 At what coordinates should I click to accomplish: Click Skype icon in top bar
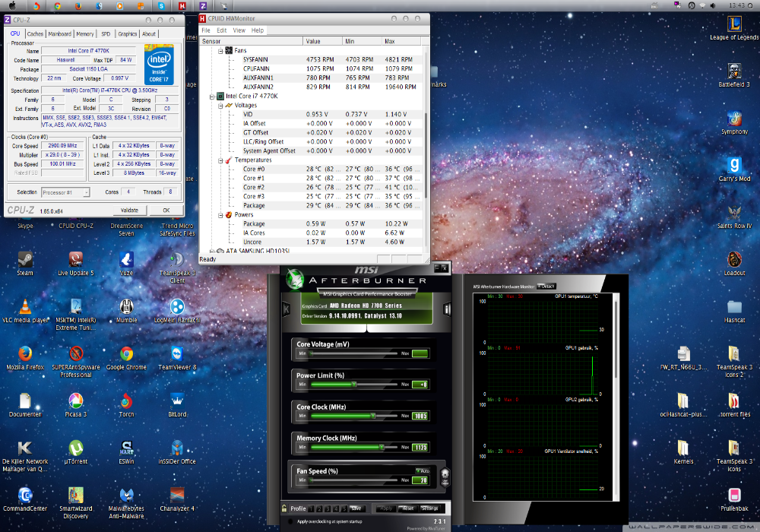point(161,6)
